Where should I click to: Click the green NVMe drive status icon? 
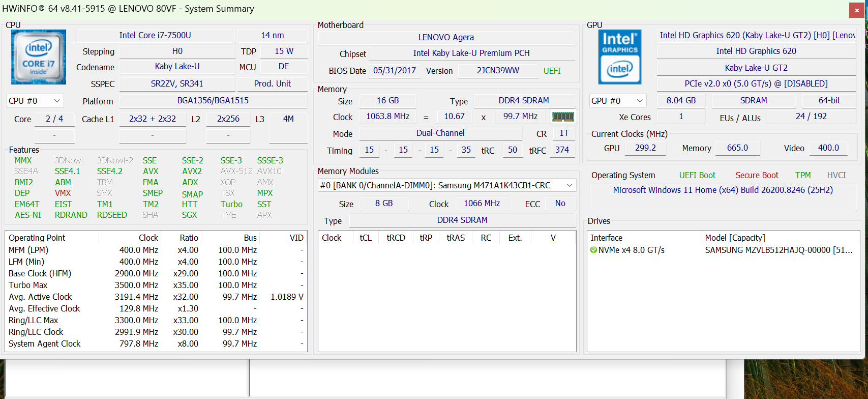tap(593, 250)
